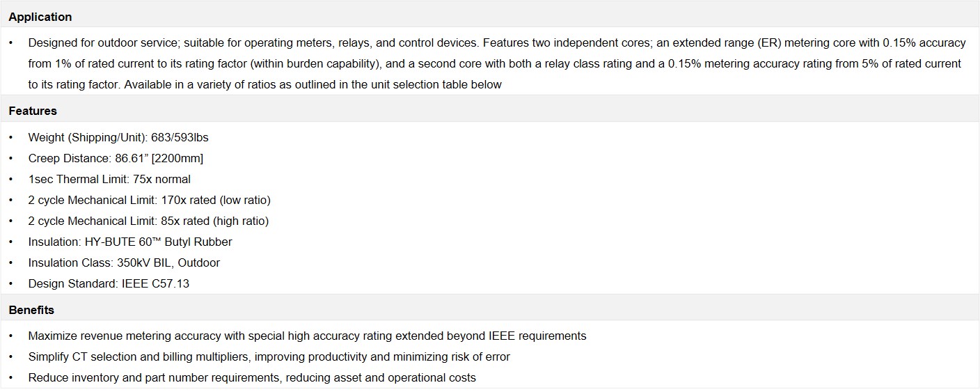Click the 1sec Thermal Limit item
The image size is (980, 392).
(x=109, y=179)
